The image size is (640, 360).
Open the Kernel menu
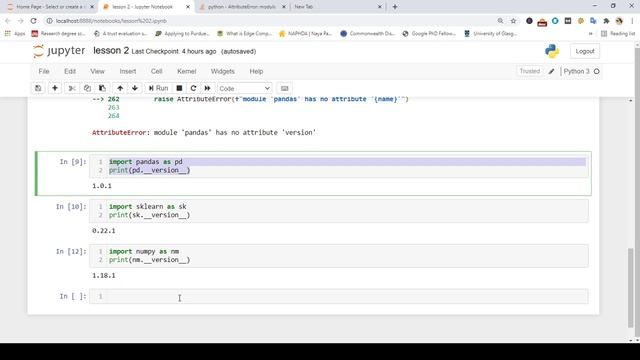(x=187, y=71)
